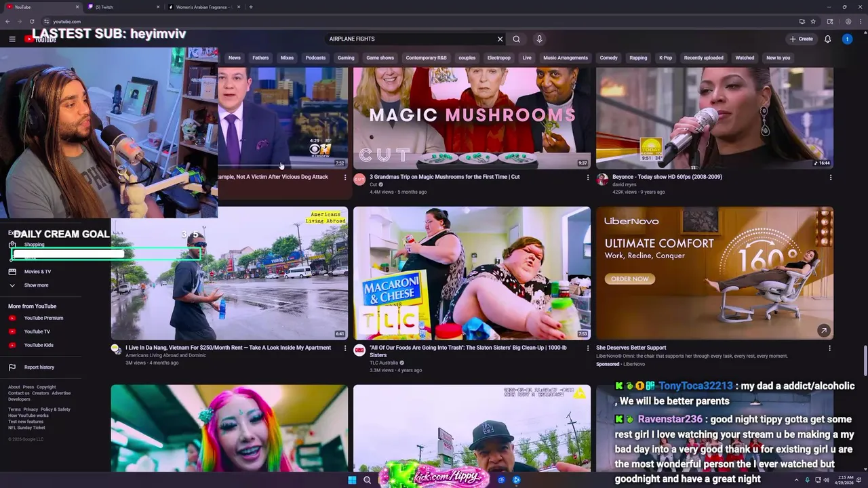Open the david reyes channel avatar

pyautogui.click(x=602, y=180)
